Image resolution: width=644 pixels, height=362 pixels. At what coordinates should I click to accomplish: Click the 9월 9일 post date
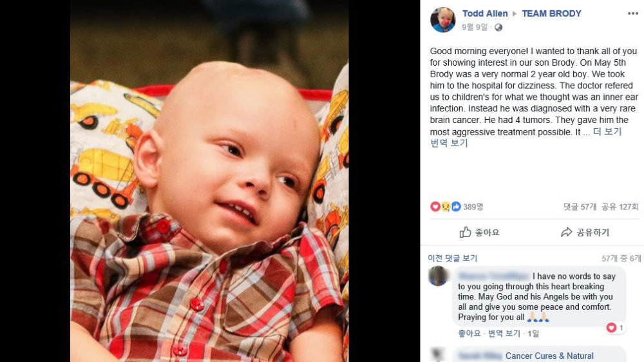pos(475,28)
